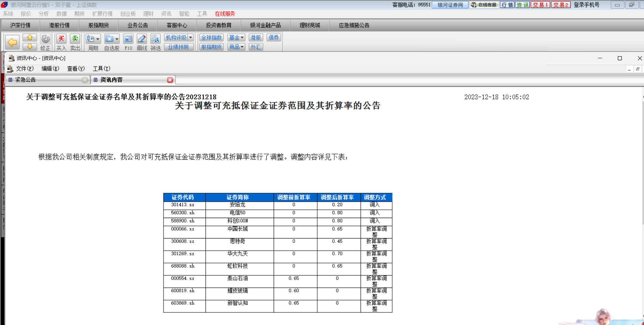Viewport: 644px width, 325px height.
Task: Click the 在线客服 online support icon
Action: click(x=484, y=5)
